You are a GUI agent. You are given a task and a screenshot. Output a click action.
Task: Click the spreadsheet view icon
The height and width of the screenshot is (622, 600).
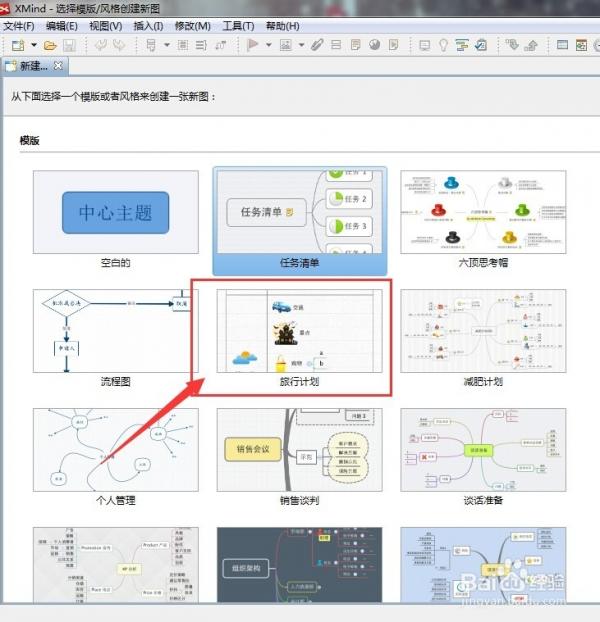[581, 45]
